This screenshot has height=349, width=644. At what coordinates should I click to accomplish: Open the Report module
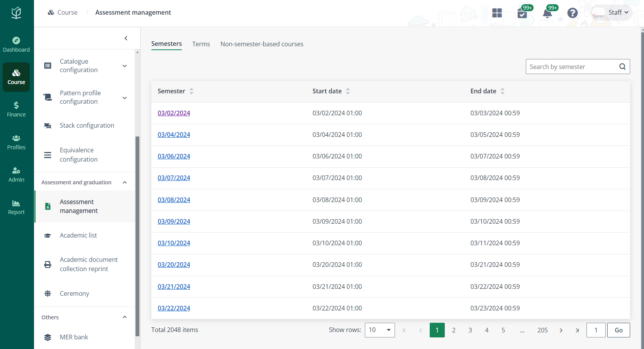[16, 207]
